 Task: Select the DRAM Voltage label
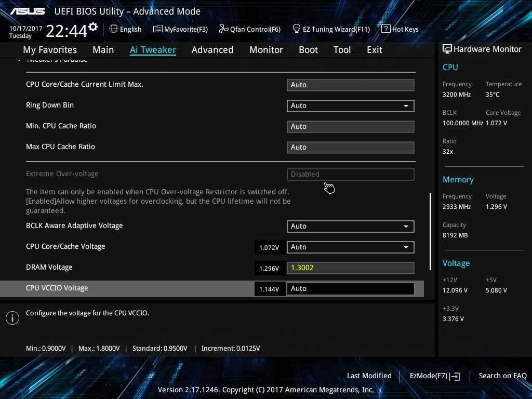tap(49, 268)
